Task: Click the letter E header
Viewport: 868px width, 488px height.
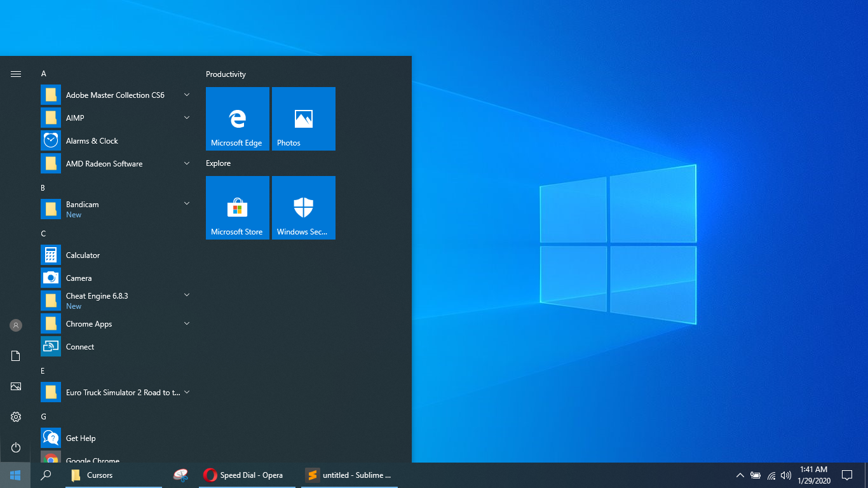Action: click(43, 371)
